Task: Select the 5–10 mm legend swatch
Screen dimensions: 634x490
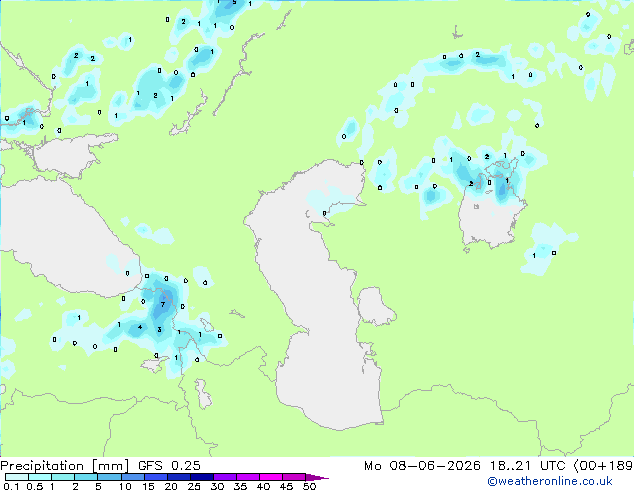Action: pos(109,477)
